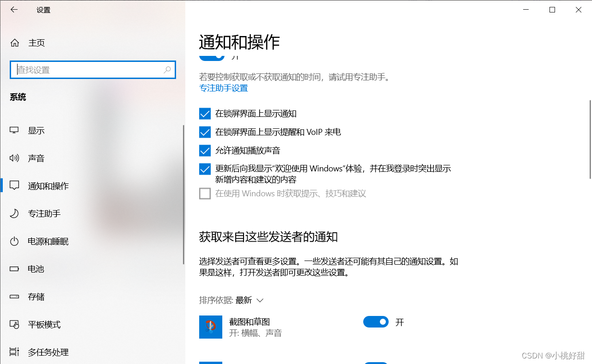Go to 主页 settings home
Image resolution: width=592 pixels, height=364 pixels.
(x=92, y=43)
